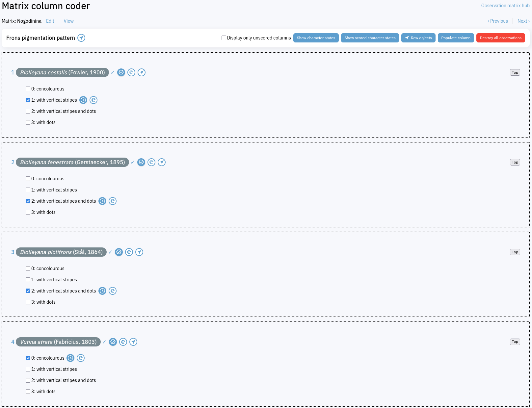The image size is (532, 408).
Task: Go to the Next column link
Action: click(523, 21)
